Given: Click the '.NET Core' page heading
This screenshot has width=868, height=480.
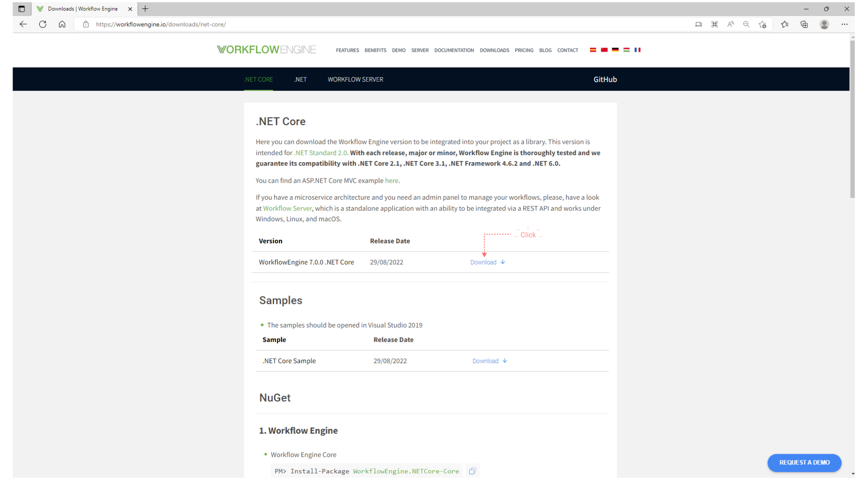Looking at the screenshot, I should tap(281, 122).
